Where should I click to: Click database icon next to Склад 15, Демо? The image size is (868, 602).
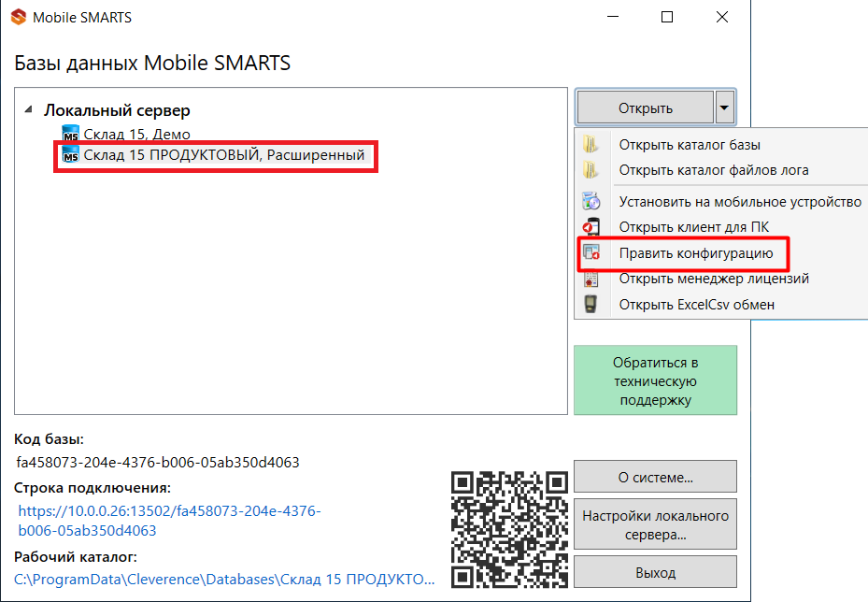point(71,135)
